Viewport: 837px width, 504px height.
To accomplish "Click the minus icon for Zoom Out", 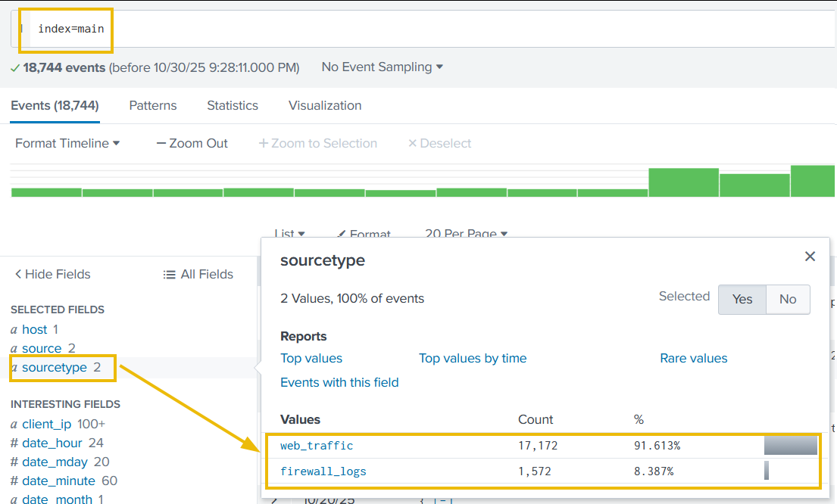I will pos(160,143).
